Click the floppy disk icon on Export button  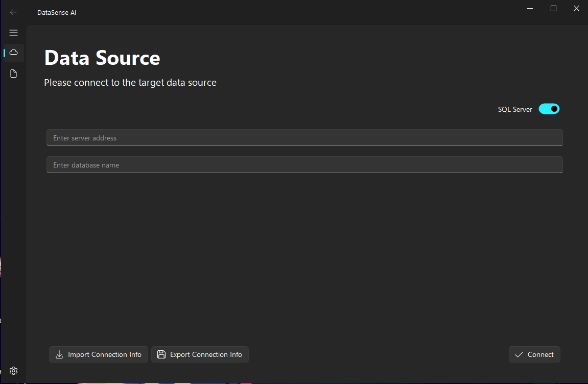click(161, 354)
